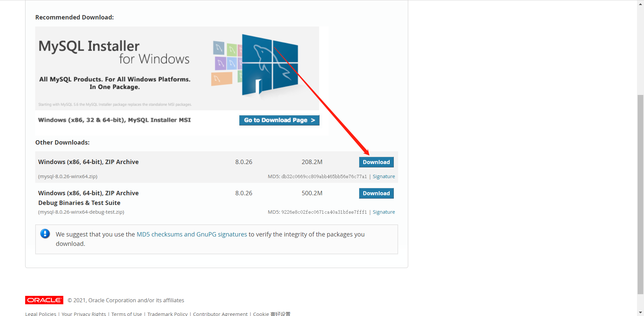Open MD5 checksums and GnuPG signatures link
Image resolution: width=644 pixels, height=316 pixels.
click(x=192, y=234)
